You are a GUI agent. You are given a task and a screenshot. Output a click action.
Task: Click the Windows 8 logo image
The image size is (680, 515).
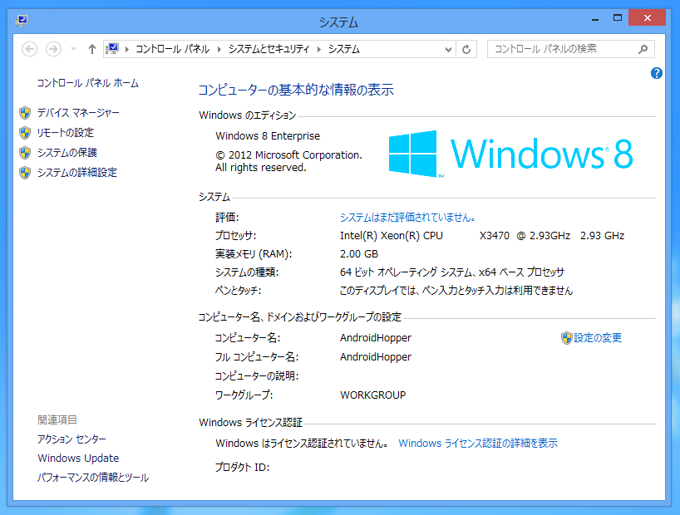click(x=511, y=154)
